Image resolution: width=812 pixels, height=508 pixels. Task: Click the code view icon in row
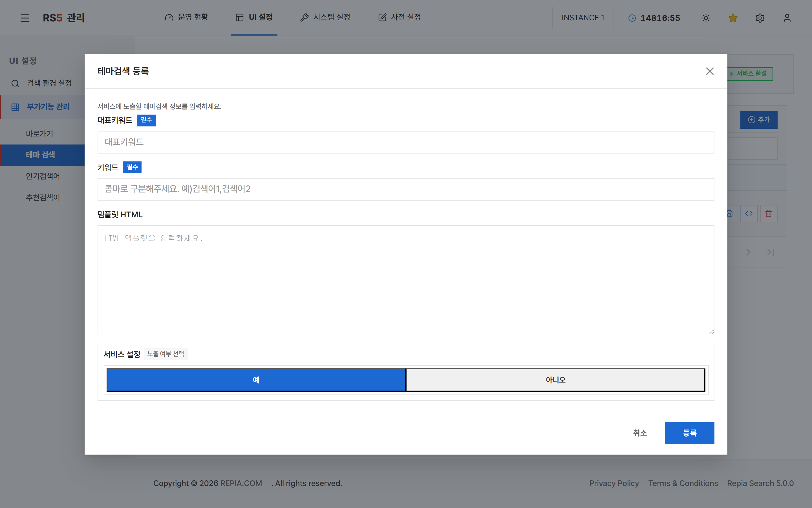pos(749,213)
